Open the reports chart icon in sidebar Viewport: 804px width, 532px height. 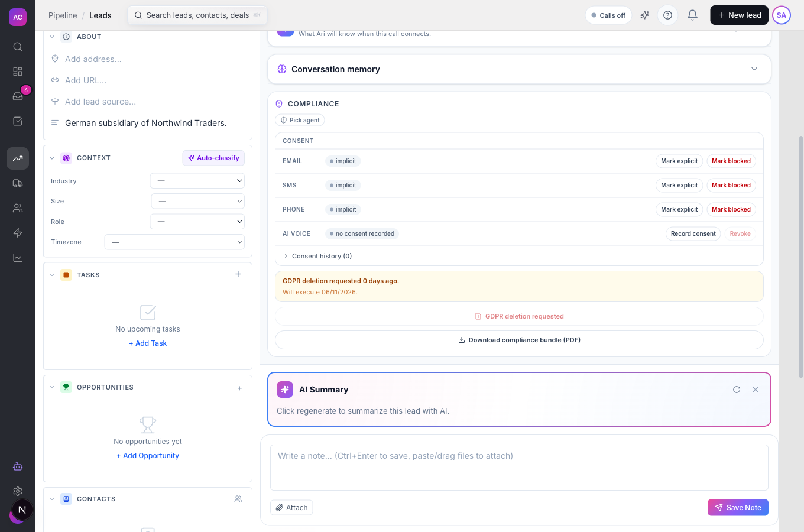(x=18, y=258)
